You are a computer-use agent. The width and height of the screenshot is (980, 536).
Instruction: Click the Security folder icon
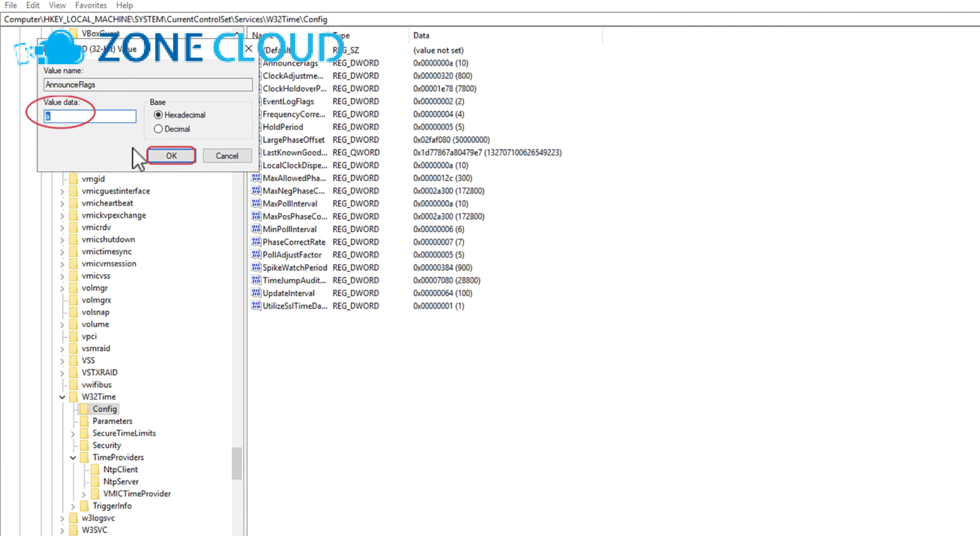point(84,445)
